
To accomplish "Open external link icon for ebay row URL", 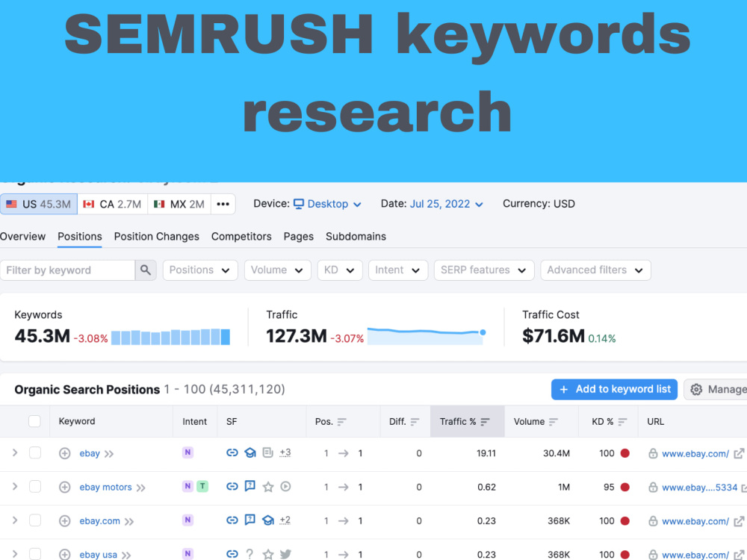I will [740, 453].
